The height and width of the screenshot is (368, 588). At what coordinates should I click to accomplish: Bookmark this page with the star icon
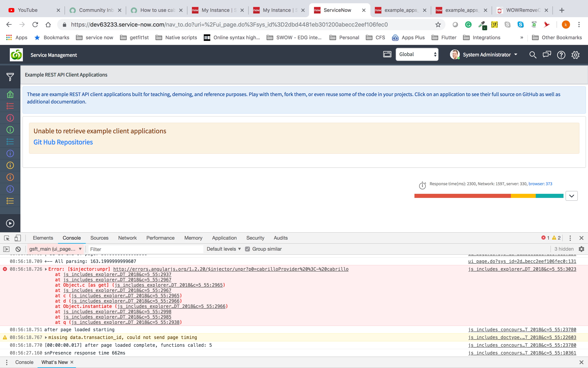438,25
